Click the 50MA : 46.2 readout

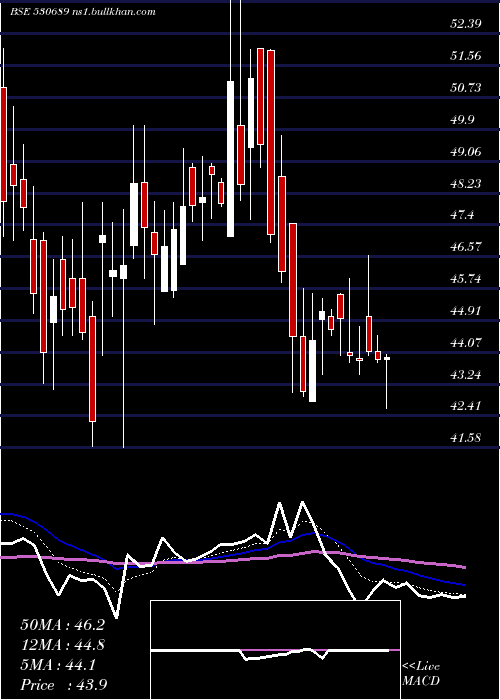coord(62,625)
